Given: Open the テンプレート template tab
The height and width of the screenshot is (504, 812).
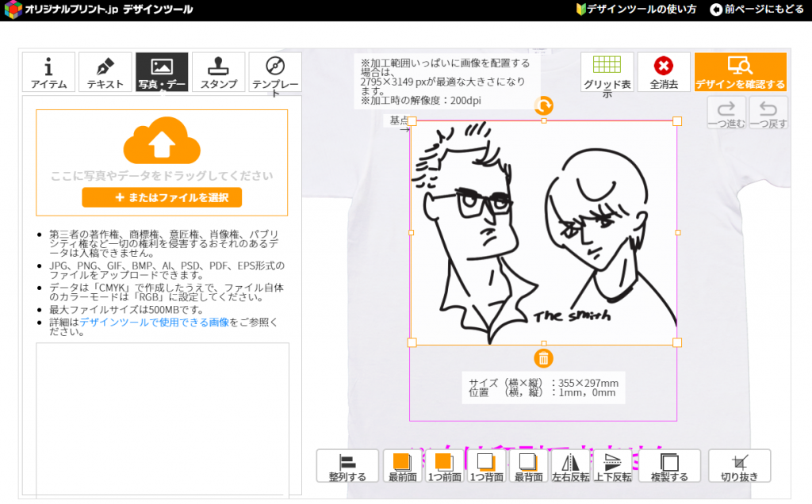Looking at the screenshot, I should tap(275, 72).
